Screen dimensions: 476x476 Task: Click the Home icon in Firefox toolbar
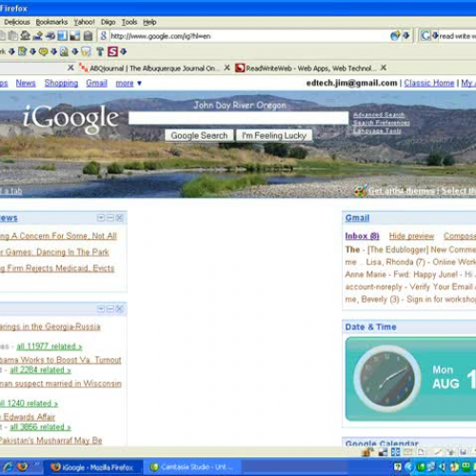tap(25, 35)
